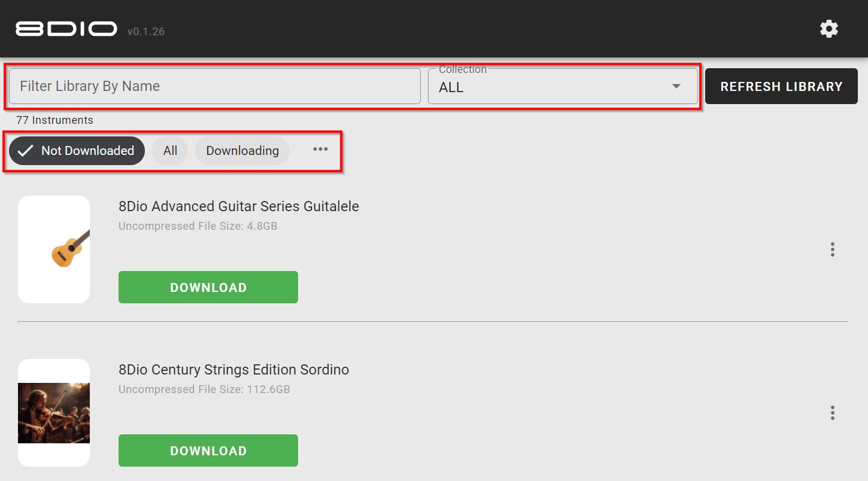Open settings via the gear icon
Viewport: 868px width, 481px height.
829,29
